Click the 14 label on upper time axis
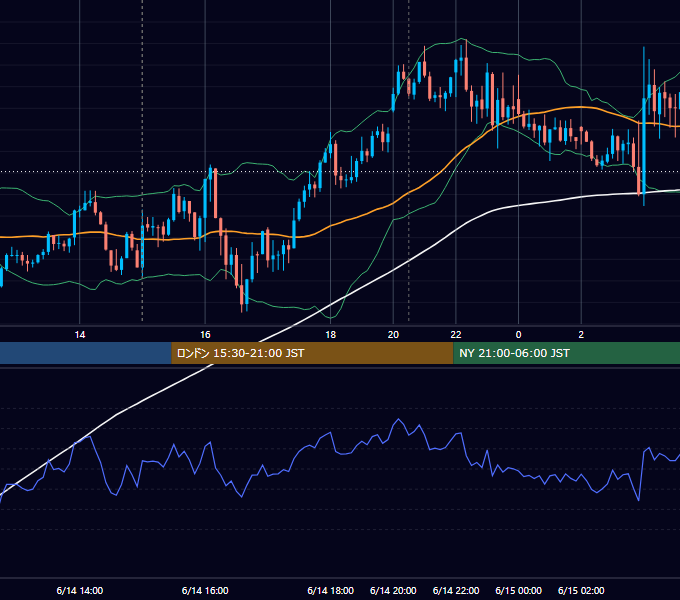This screenshot has height=600, width=680. [x=80, y=335]
